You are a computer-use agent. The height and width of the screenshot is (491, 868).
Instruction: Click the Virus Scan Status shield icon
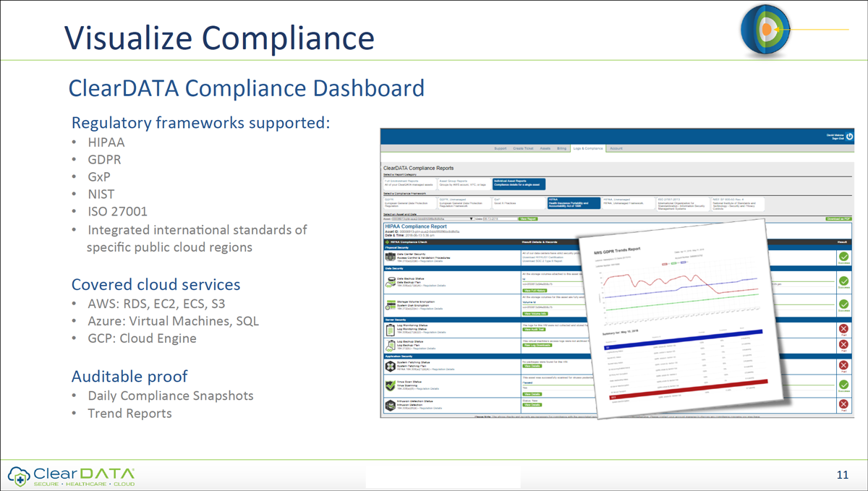[x=391, y=385]
